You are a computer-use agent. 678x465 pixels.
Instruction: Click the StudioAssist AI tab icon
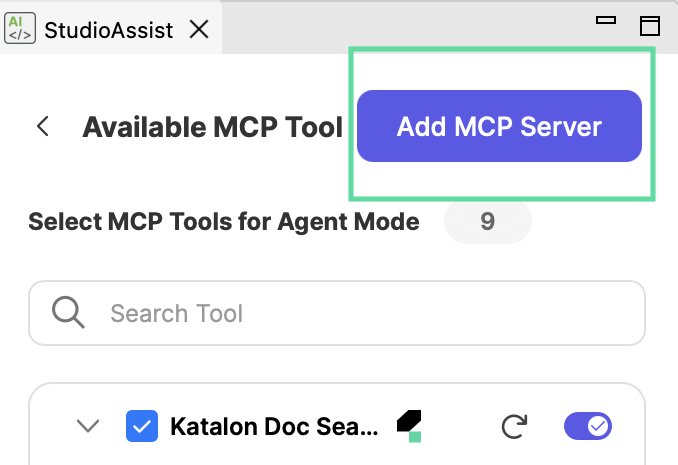[20, 29]
